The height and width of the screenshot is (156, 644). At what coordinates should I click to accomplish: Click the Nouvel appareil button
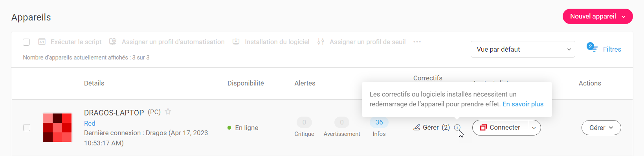(598, 17)
